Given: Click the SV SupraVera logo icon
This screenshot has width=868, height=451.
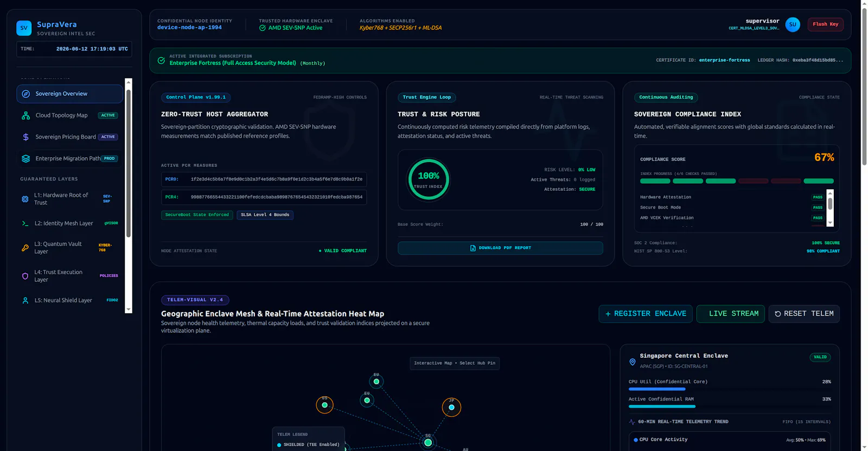Looking at the screenshot, I should tap(24, 28).
